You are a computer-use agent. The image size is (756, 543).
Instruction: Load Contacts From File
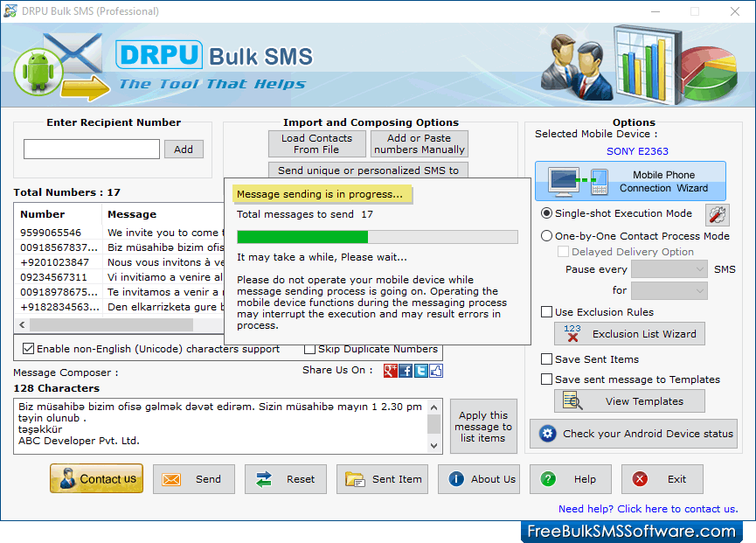(316, 143)
